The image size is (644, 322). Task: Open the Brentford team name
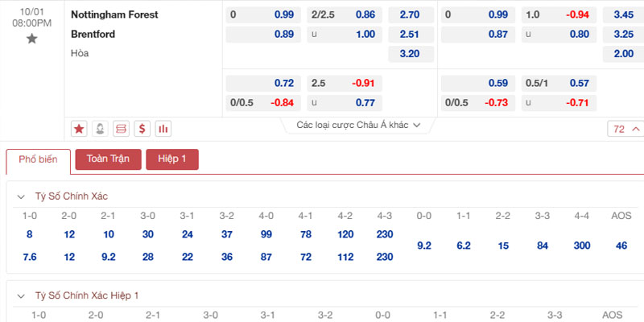[93, 34]
